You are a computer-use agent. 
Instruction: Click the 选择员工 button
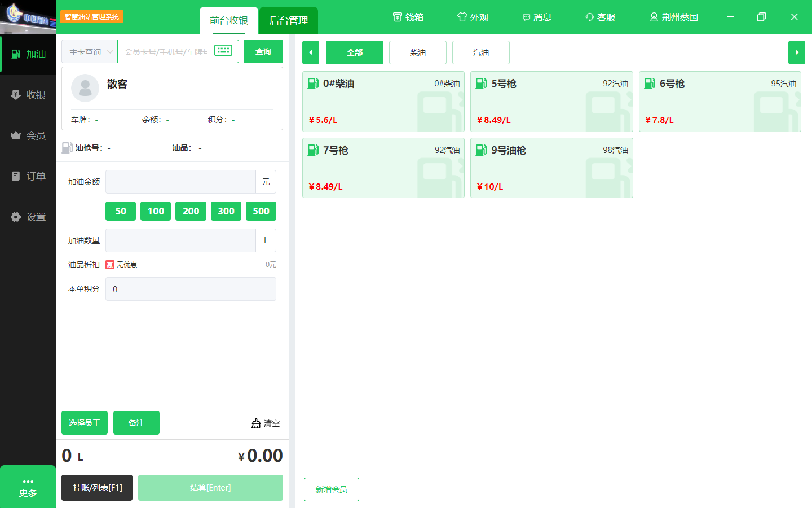[x=85, y=423]
